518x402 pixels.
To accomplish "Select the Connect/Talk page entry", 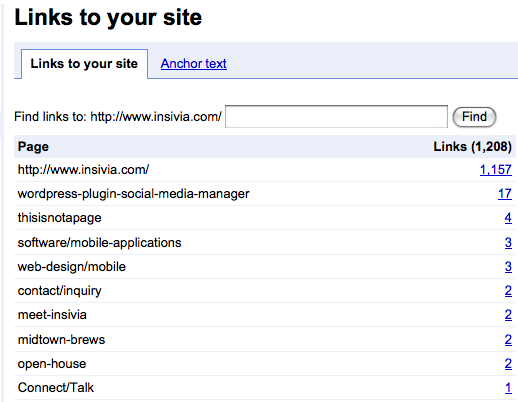I will click(56, 388).
